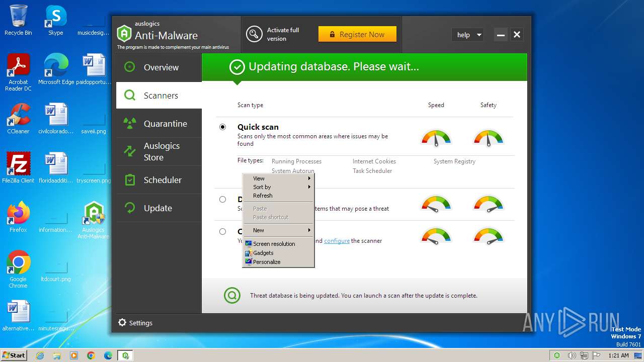Select Microsoft Edge desktop shortcut
Screen dimensions: 644x362
56,69
